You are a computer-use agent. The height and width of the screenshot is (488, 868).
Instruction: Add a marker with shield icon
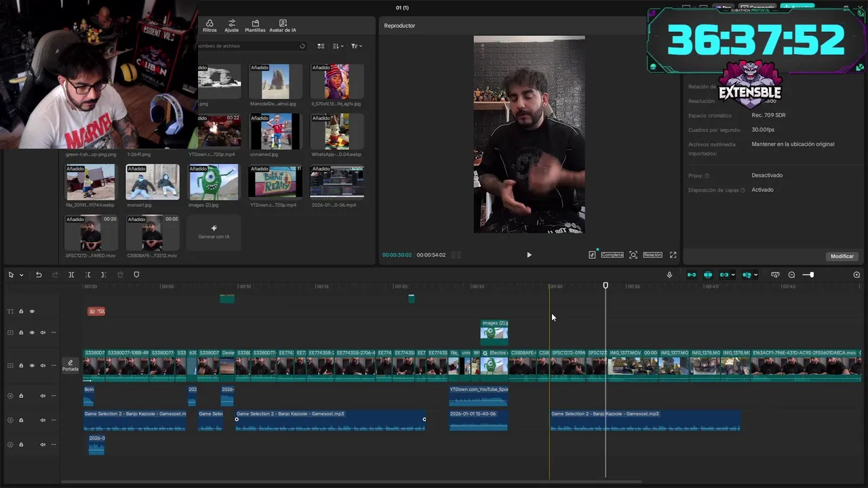(136, 274)
